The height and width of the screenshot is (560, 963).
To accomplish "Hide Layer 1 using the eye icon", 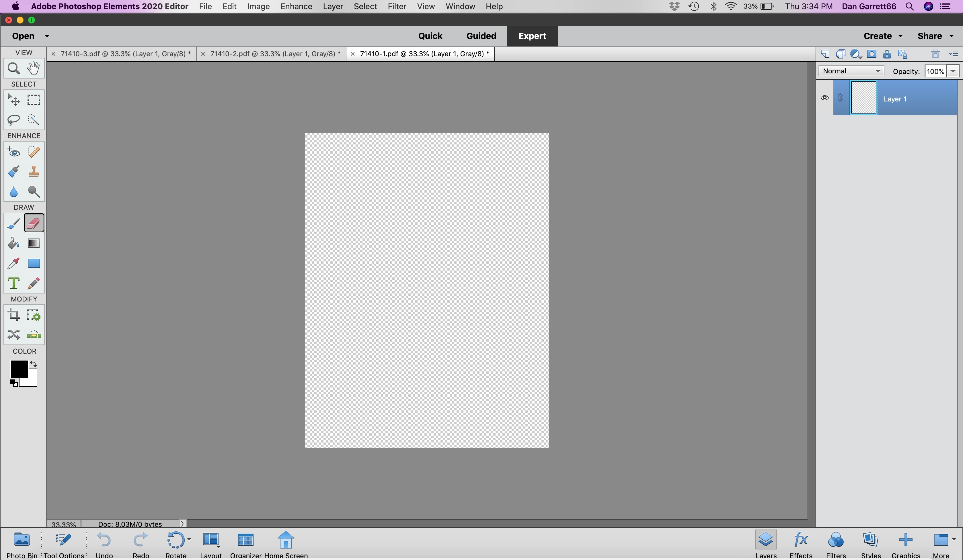I will [x=825, y=98].
